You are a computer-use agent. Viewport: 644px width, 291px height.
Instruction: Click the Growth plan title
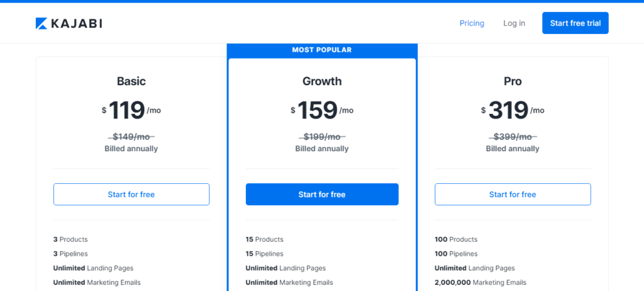pos(322,81)
